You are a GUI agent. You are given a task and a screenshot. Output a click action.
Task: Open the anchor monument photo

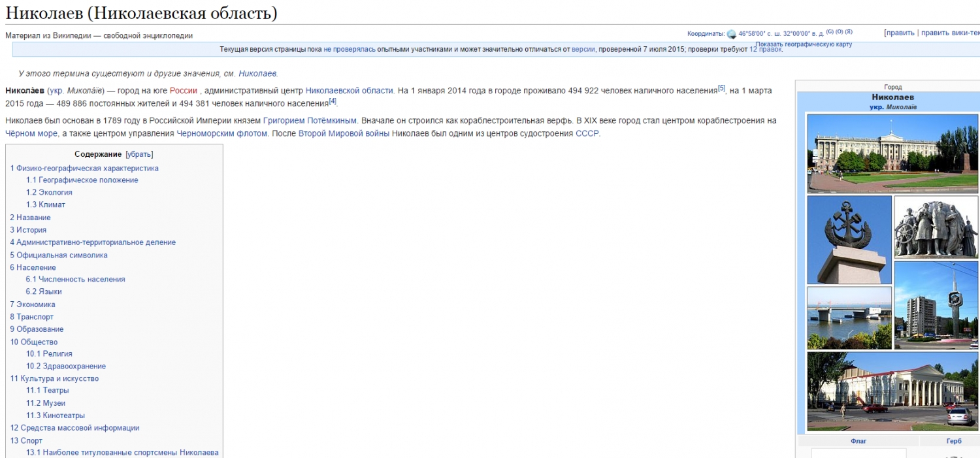[849, 240]
